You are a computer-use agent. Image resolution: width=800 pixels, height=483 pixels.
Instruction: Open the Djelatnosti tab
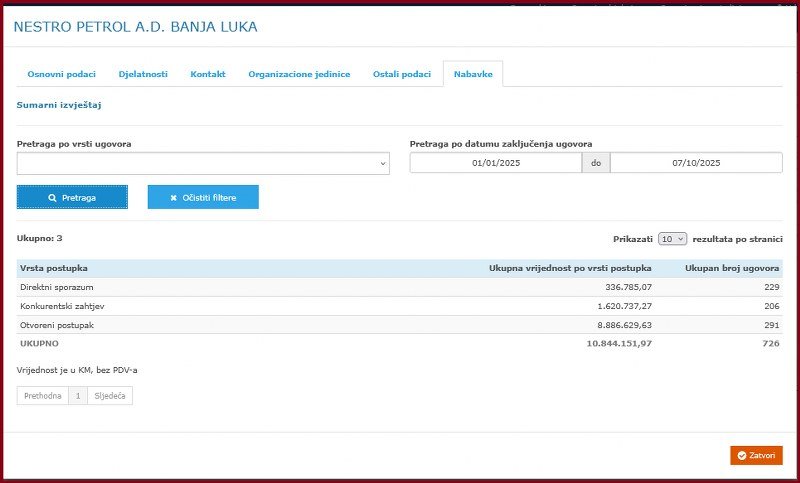(x=143, y=75)
